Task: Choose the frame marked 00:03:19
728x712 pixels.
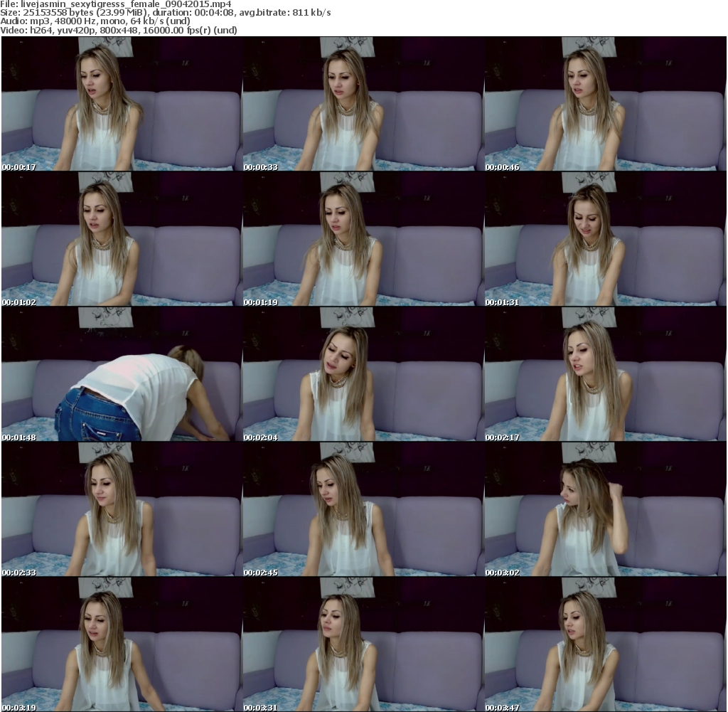Action: click(122, 644)
